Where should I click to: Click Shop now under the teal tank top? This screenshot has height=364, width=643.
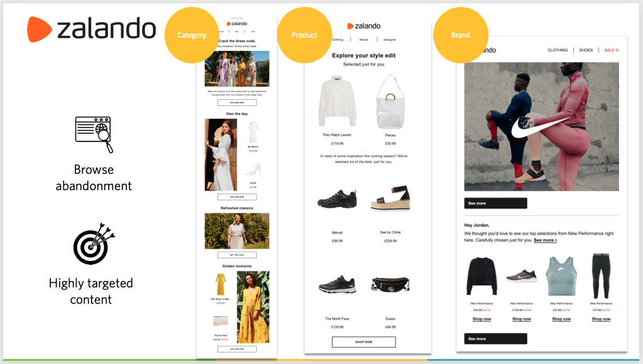point(561,319)
